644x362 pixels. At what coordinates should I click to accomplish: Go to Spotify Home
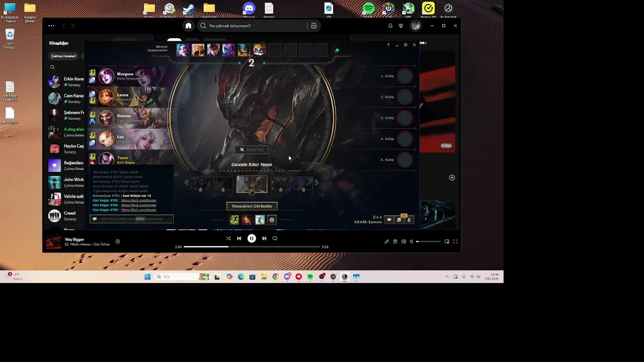pos(188,26)
